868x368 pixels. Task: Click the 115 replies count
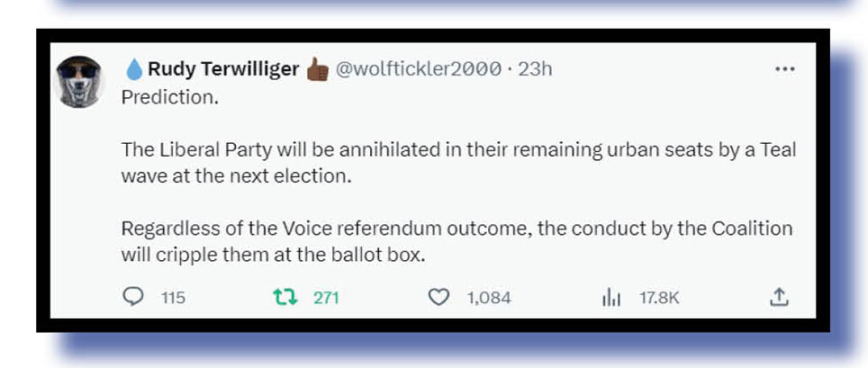click(x=173, y=298)
